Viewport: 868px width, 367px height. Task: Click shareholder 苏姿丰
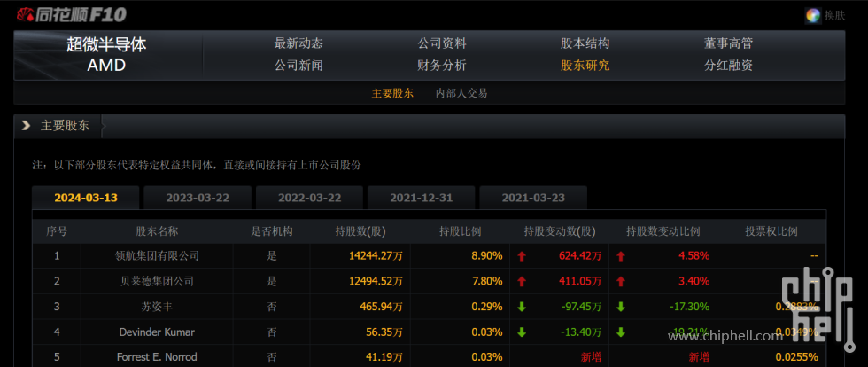(158, 307)
